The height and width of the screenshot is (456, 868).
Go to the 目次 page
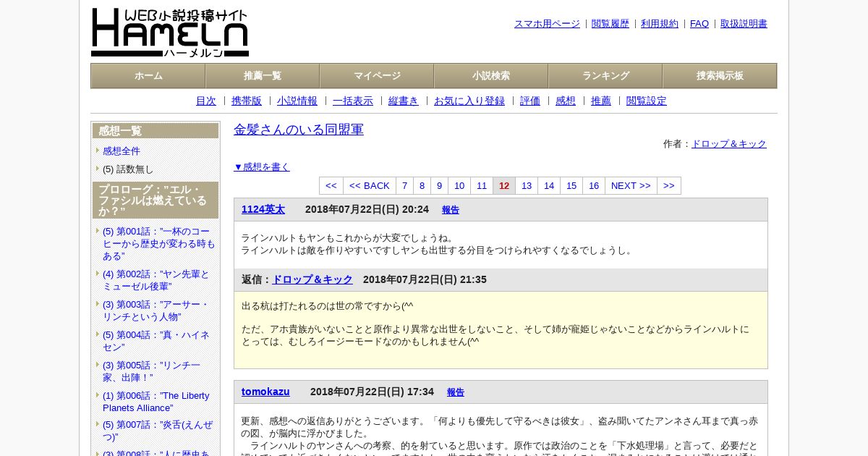(206, 101)
